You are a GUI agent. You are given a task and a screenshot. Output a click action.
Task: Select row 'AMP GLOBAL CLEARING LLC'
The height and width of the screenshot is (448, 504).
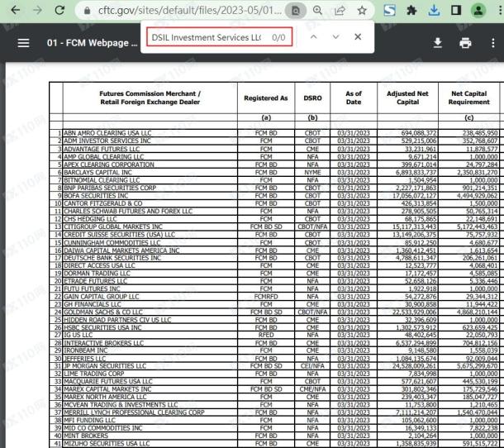[x=274, y=156]
